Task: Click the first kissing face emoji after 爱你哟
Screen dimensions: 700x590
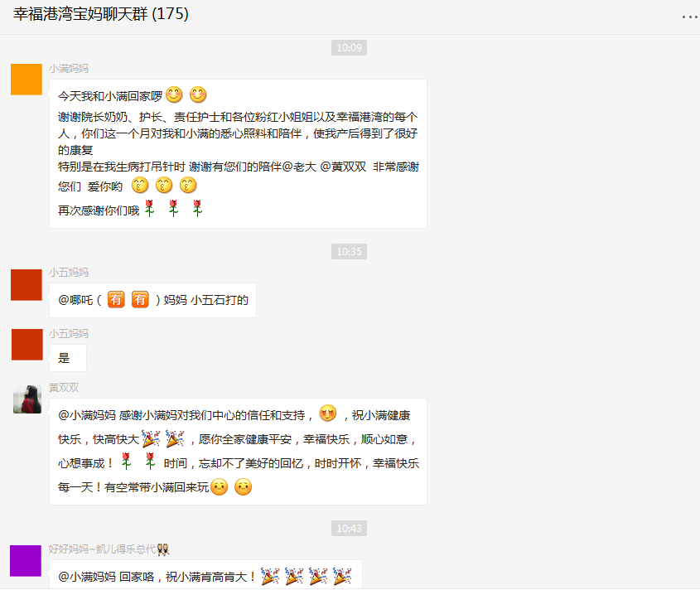Action: [140, 185]
